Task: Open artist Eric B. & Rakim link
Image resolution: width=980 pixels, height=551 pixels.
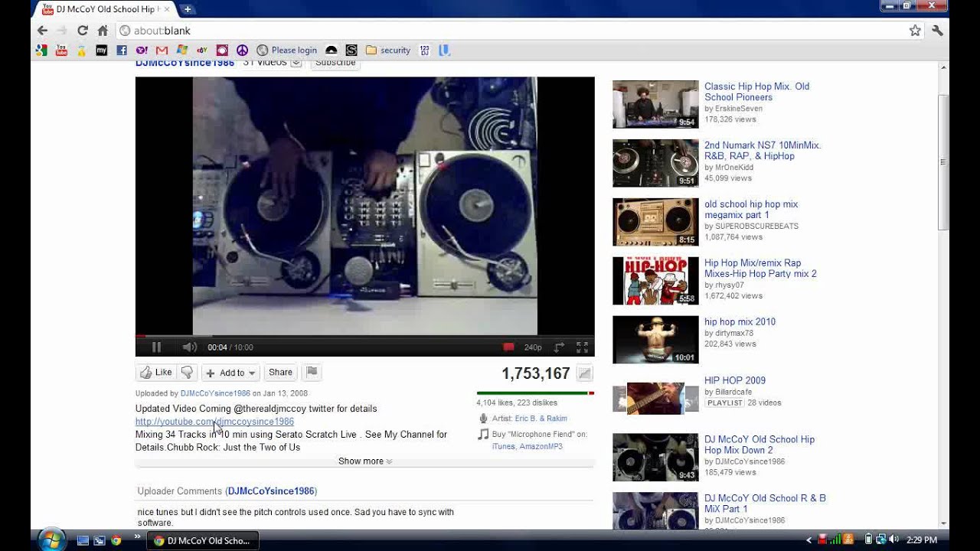Action: point(541,419)
